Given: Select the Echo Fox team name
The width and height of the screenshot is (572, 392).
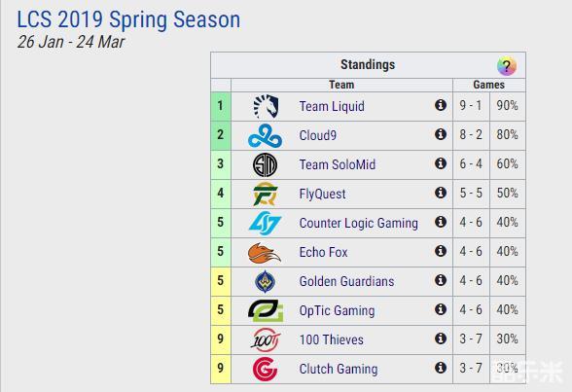Looking at the screenshot, I should click(x=323, y=252).
